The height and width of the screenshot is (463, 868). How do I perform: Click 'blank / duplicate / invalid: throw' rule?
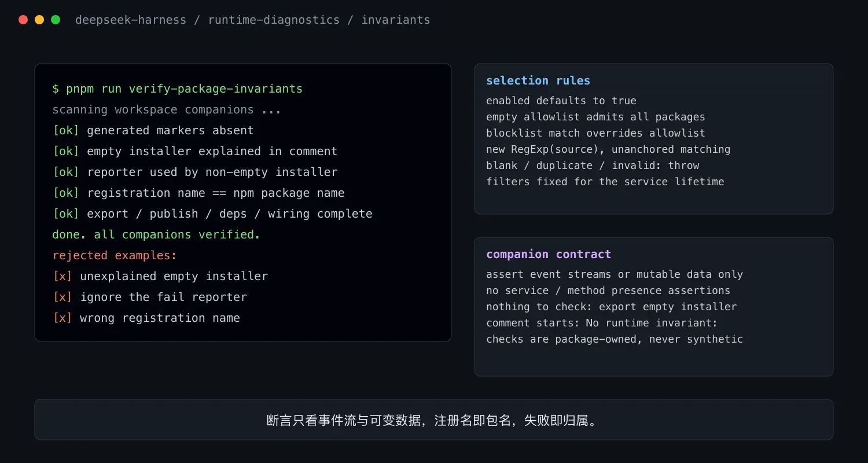tap(593, 166)
